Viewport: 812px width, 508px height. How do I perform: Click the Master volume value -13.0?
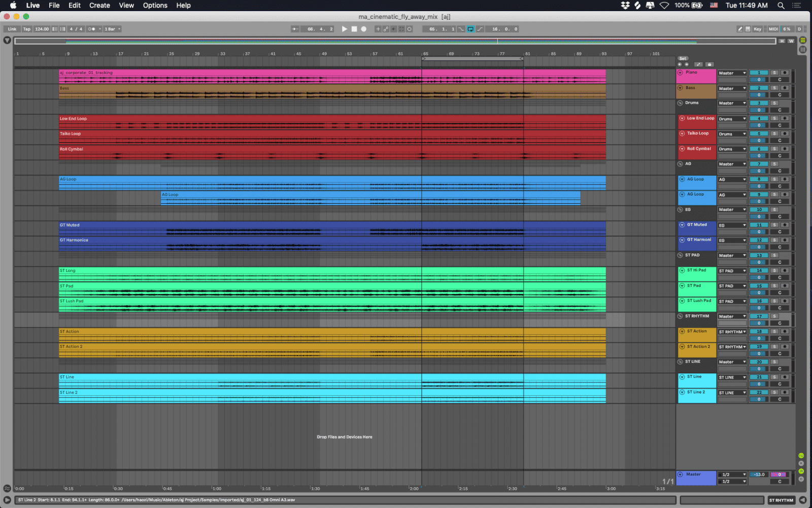759,474
